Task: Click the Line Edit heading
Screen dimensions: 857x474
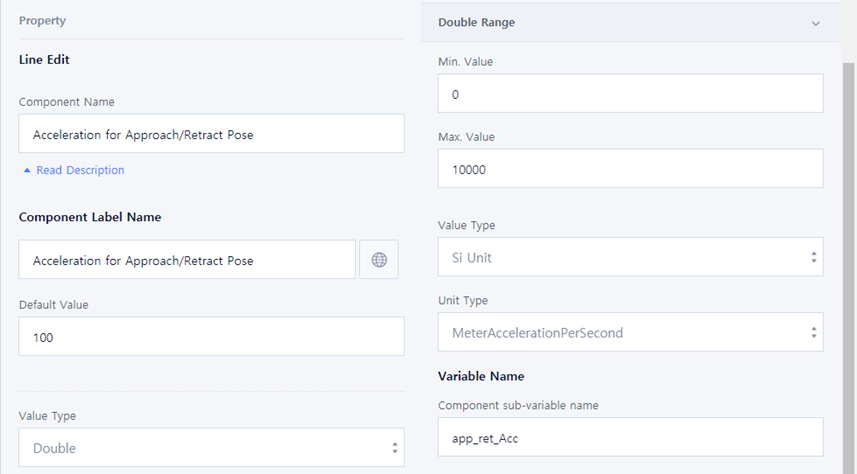Action: (44, 59)
